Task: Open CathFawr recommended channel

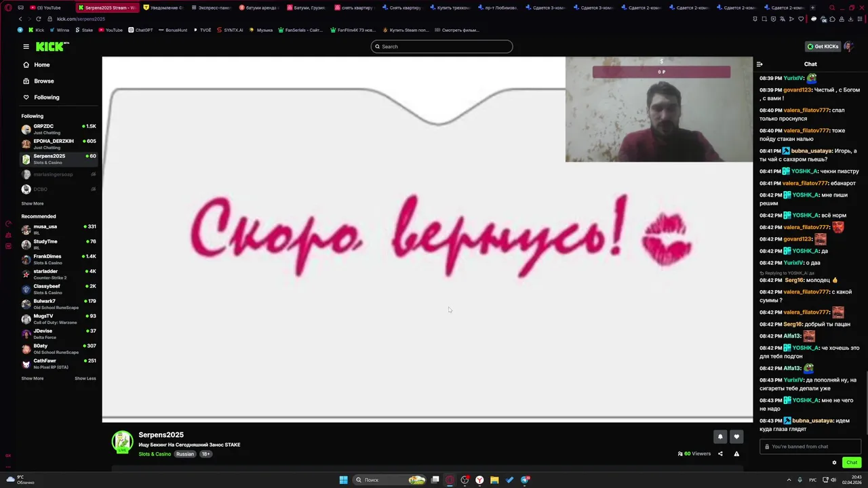Action: [58, 363]
